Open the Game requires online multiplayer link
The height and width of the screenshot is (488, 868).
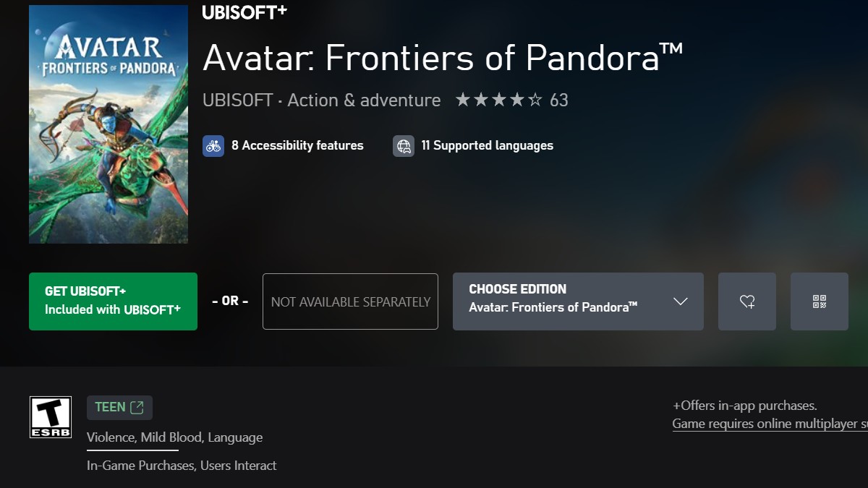click(x=770, y=424)
